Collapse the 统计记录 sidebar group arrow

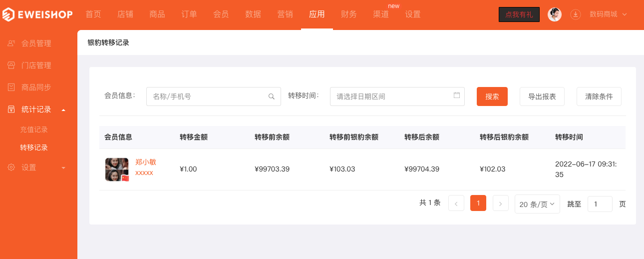coord(63,109)
